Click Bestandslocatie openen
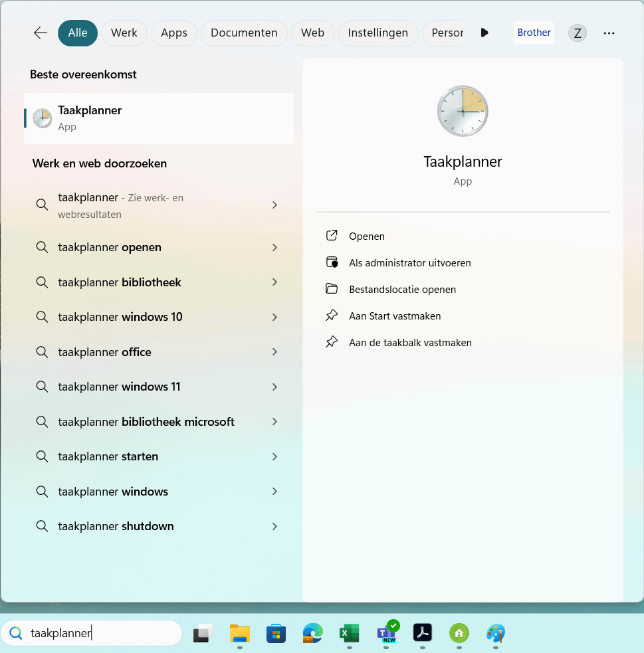Screen dimensions: 644x653 [x=402, y=290]
